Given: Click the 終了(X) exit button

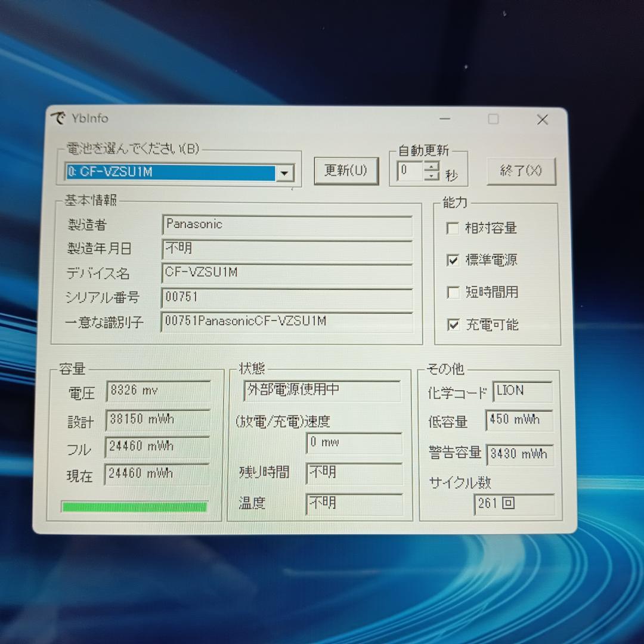Looking at the screenshot, I should (521, 171).
